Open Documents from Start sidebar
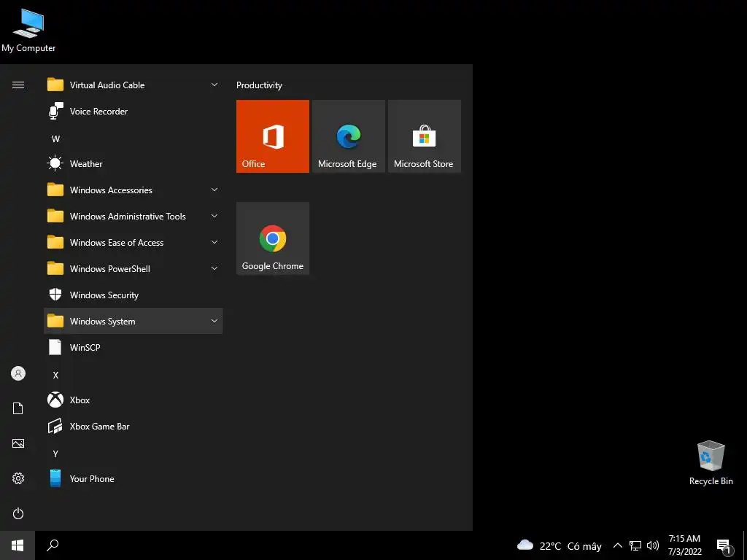The width and height of the screenshot is (747, 560). point(18,408)
